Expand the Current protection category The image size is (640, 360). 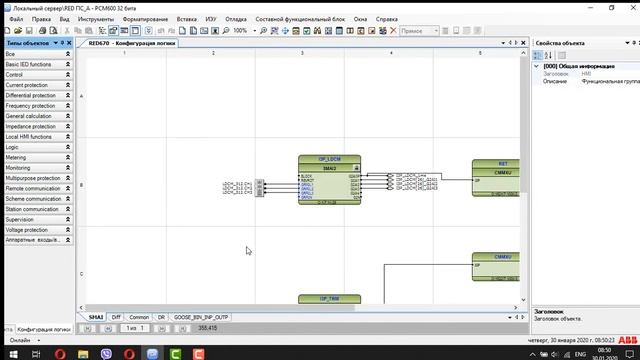68,85
